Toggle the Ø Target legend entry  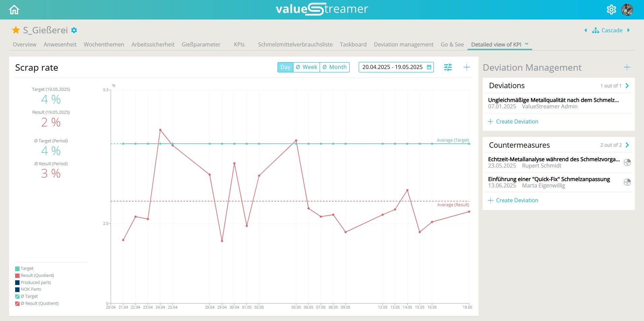pos(30,296)
